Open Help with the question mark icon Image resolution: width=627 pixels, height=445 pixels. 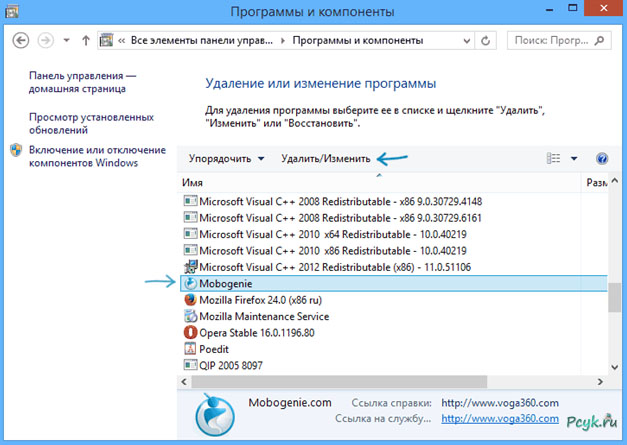tap(602, 159)
